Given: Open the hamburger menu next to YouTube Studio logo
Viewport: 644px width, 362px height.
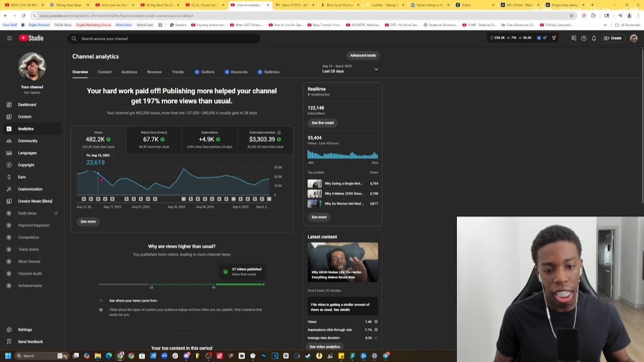Looking at the screenshot, I should (x=9, y=38).
